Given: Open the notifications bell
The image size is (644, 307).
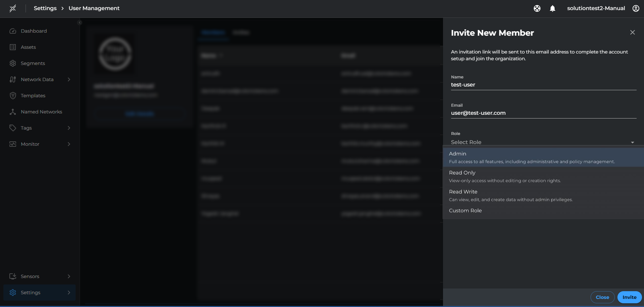Looking at the screenshot, I should click(x=552, y=8).
